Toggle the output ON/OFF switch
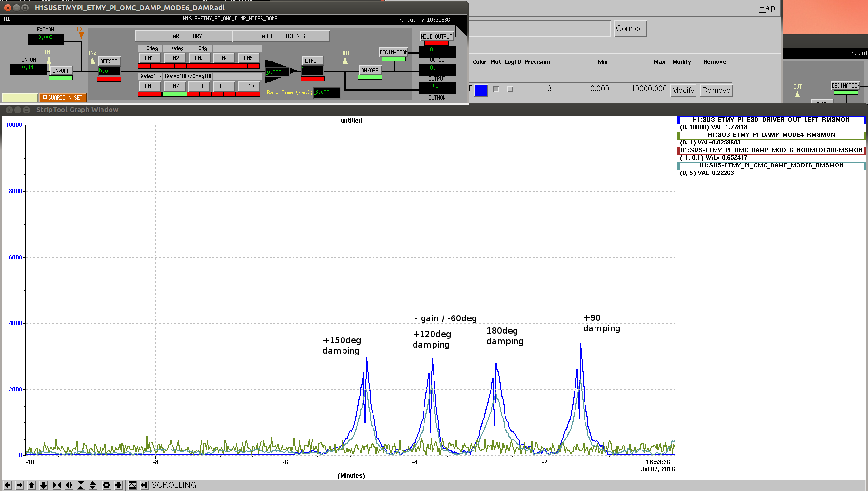Image resolution: width=868 pixels, height=491 pixels. point(370,70)
